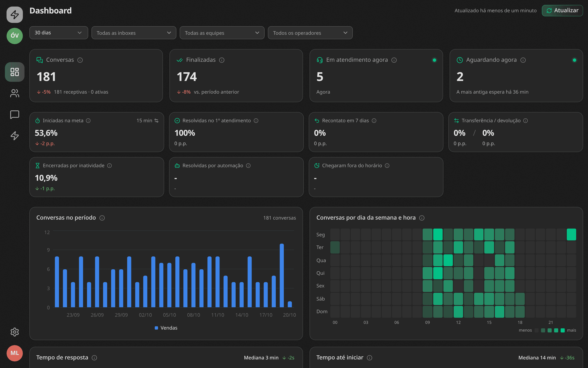Open the 30 dias period dropdown
The image size is (588, 368).
59,33
